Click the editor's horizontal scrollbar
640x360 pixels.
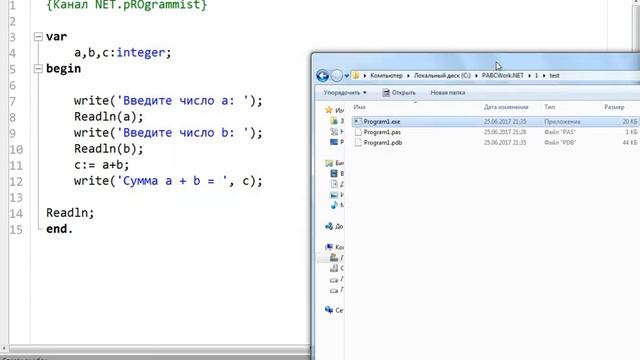tap(159, 349)
